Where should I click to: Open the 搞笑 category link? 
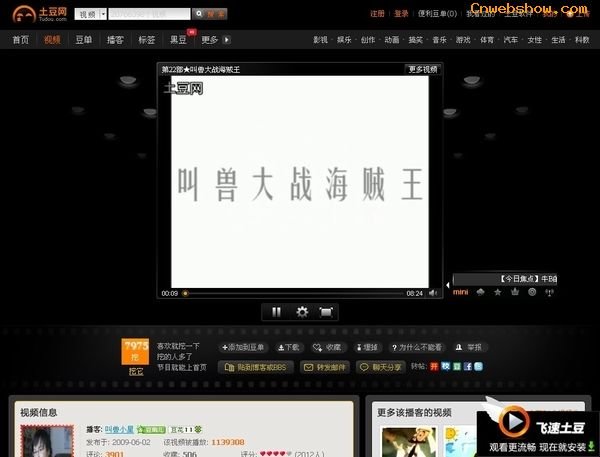pos(416,40)
